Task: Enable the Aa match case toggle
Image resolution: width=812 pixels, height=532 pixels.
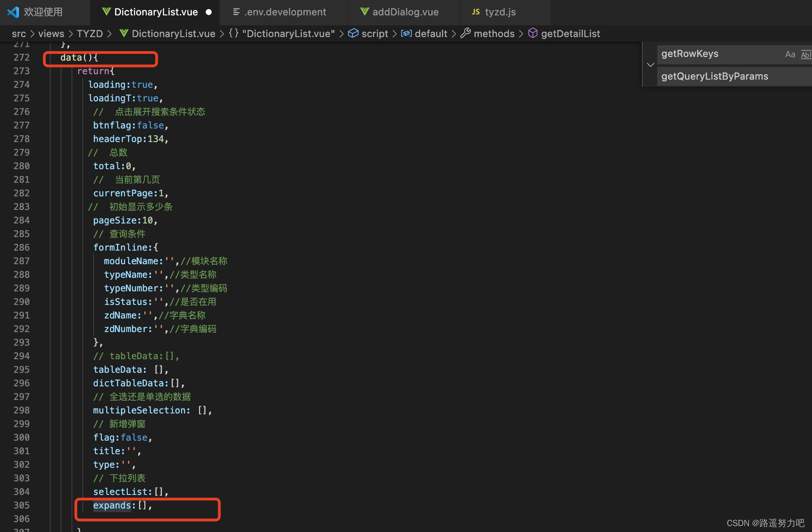Action: 790,54
